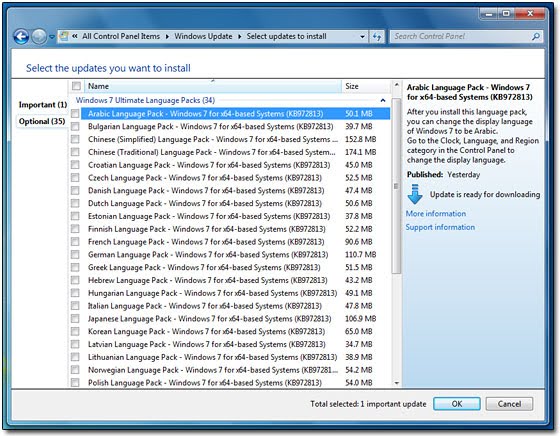Click the 174.1 MB size value
The height and width of the screenshot is (436, 560).
[x=360, y=152]
